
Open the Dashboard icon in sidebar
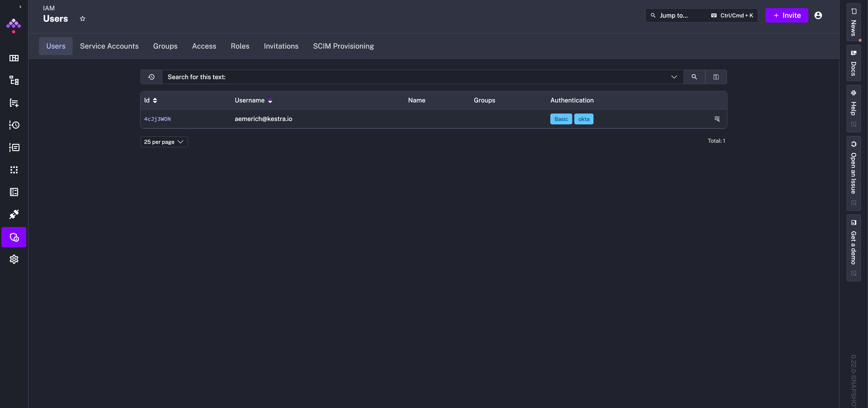[x=14, y=58]
